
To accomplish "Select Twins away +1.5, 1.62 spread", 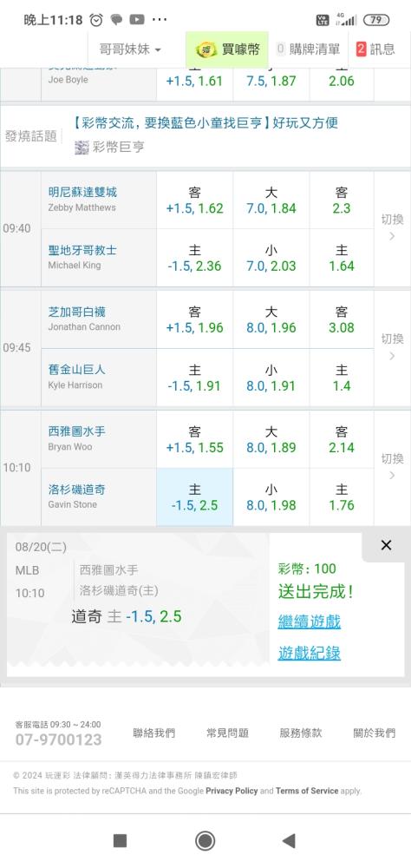I will (x=195, y=201).
